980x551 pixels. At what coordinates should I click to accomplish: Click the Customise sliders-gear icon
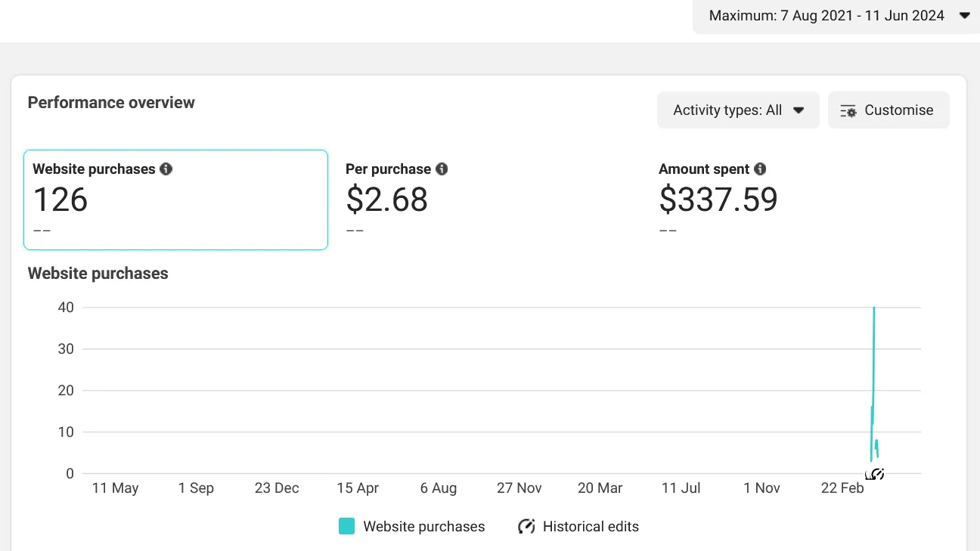pos(848,111)
